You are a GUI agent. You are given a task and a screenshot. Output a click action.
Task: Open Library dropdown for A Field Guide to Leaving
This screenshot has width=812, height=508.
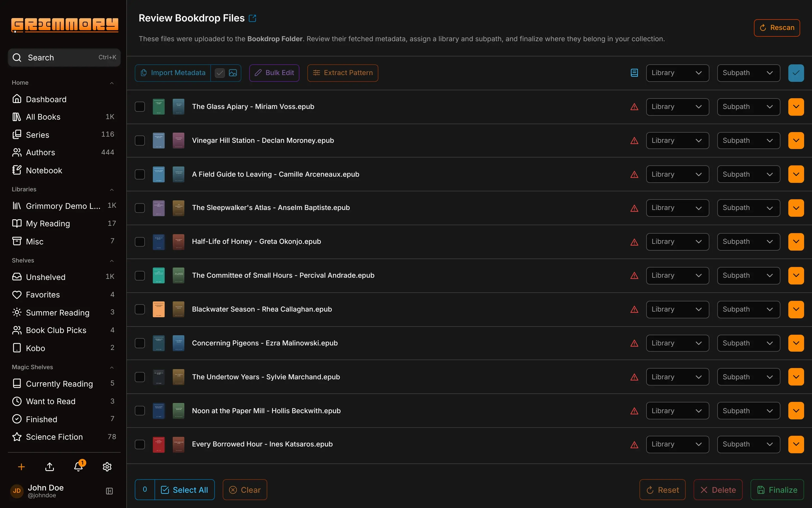678,174
